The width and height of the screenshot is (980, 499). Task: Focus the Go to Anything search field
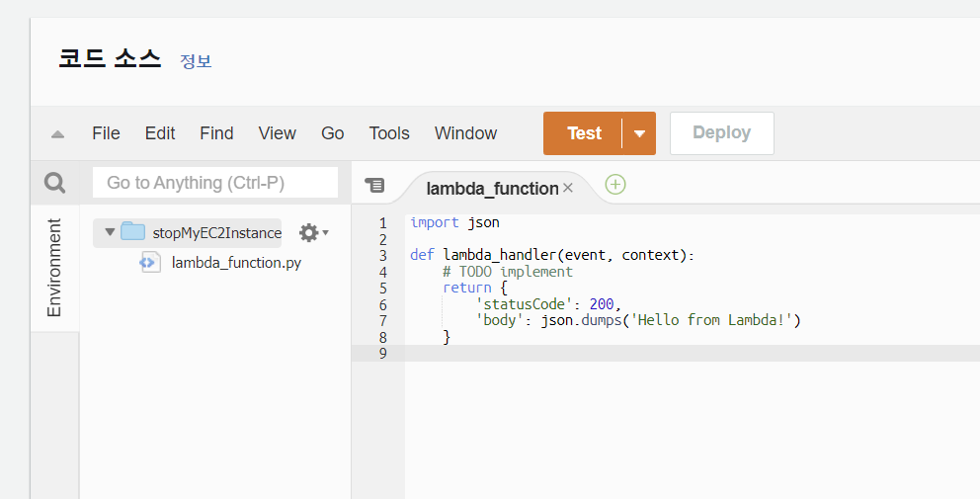point(215,183)
